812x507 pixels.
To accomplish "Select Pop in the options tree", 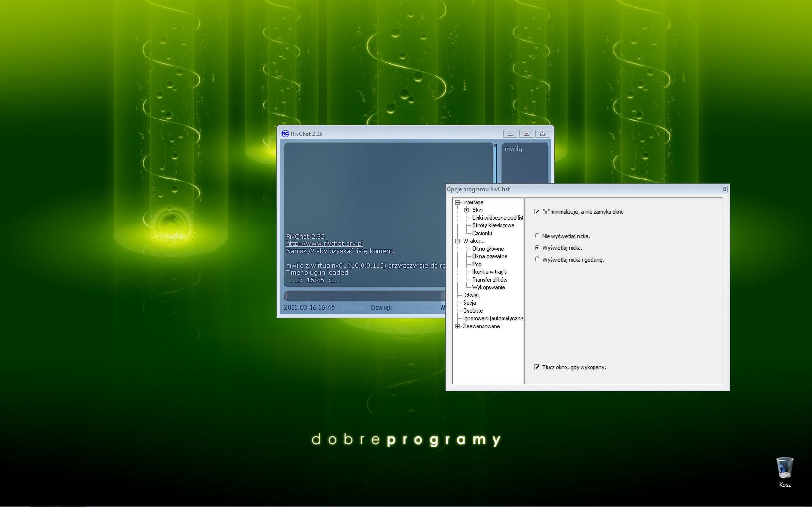I will pyautogui.click(x=477, y=264).
